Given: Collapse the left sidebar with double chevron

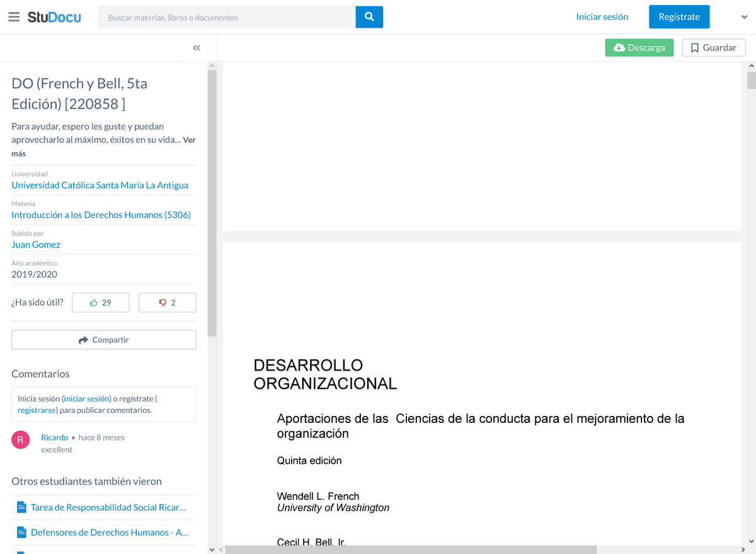Looking at the screenshot, I should click(x=196, y=47).
